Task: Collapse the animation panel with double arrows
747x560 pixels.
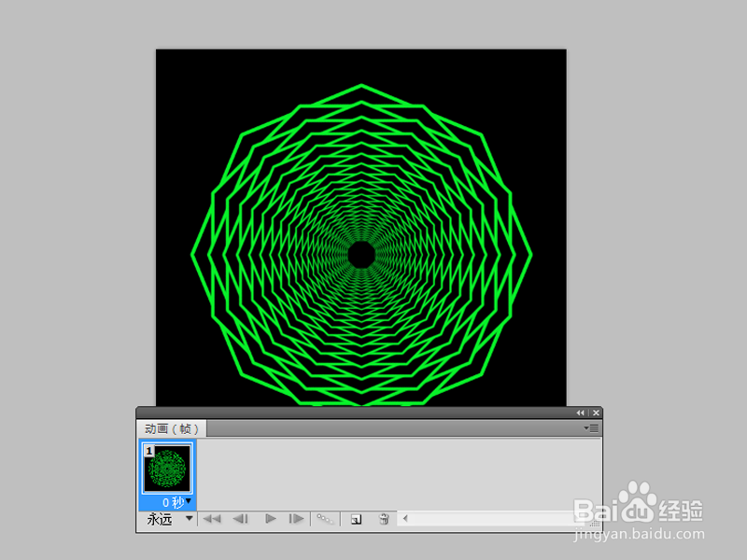Action: (x=580, y=413)
